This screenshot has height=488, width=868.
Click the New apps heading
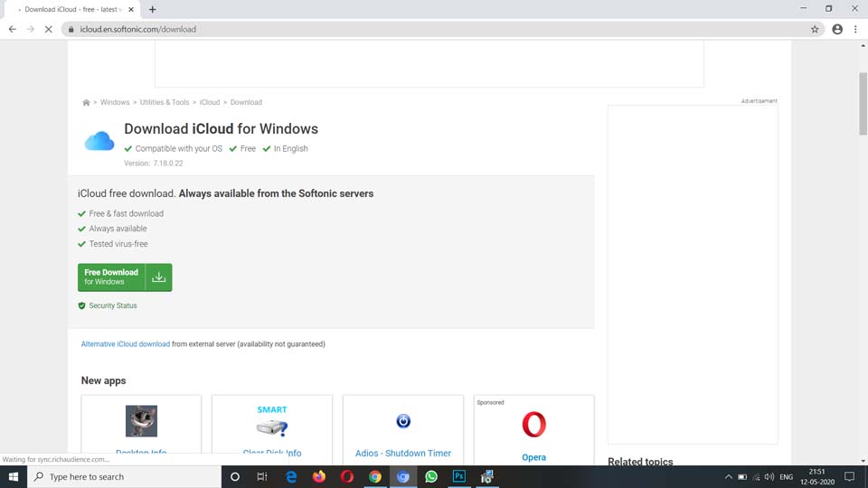click(103, 380)
